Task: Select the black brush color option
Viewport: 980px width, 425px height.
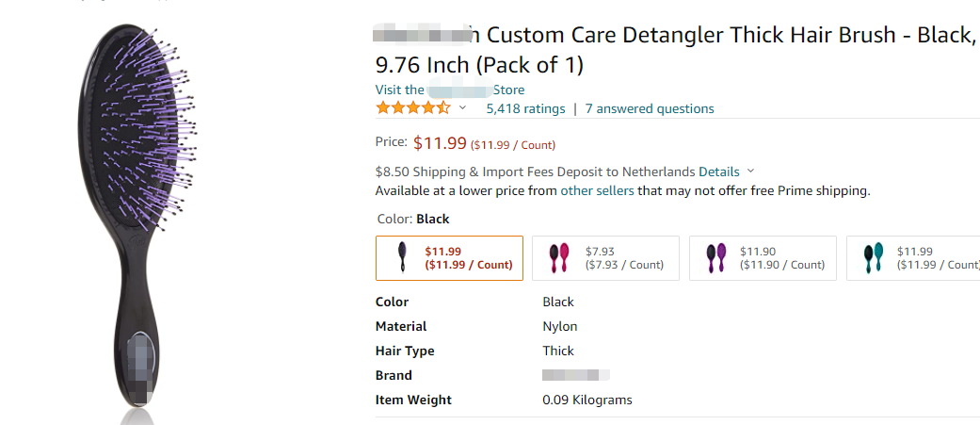Action: [x=449, y=258]
